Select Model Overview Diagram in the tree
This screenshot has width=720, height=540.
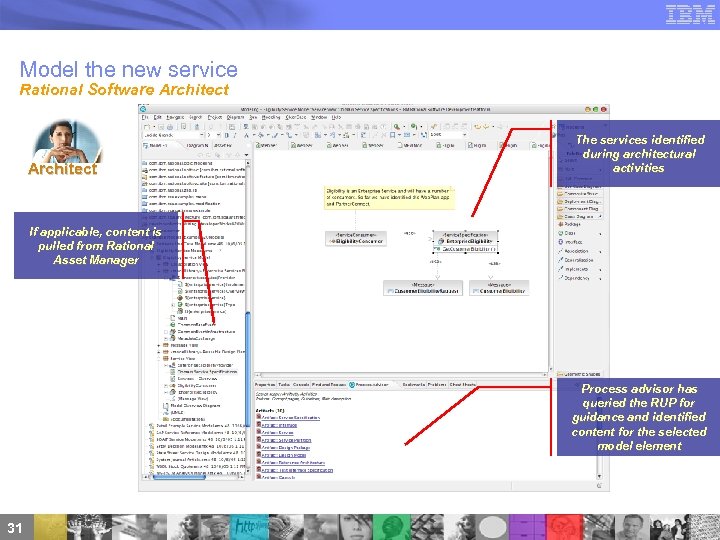(192, 406)
